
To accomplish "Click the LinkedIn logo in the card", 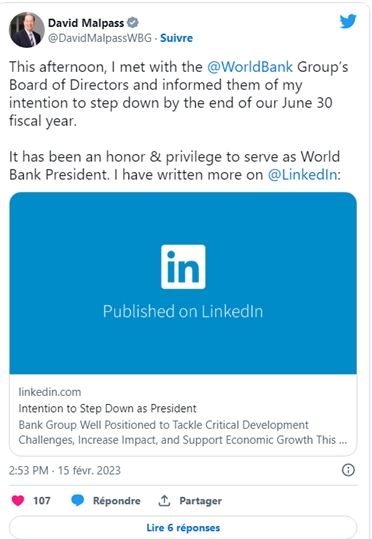I will [183, 267].
